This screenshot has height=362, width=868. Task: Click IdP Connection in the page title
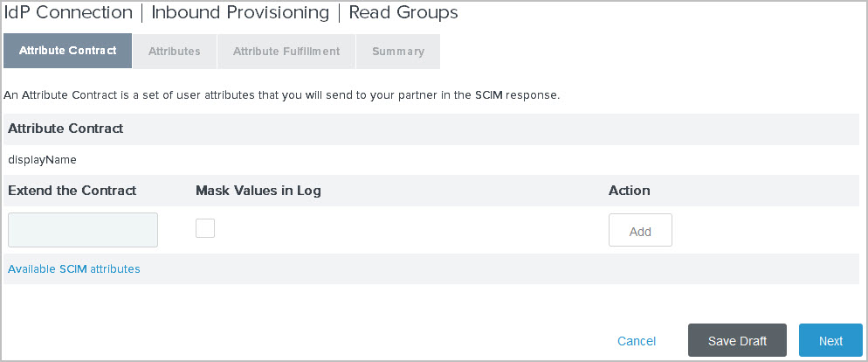(x=67, y=13)
